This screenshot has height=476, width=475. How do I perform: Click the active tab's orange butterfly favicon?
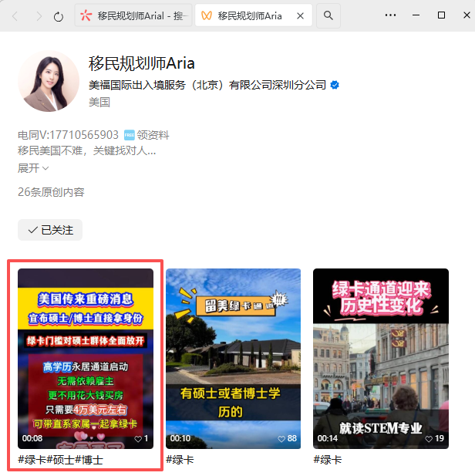[x=207, y=15]
